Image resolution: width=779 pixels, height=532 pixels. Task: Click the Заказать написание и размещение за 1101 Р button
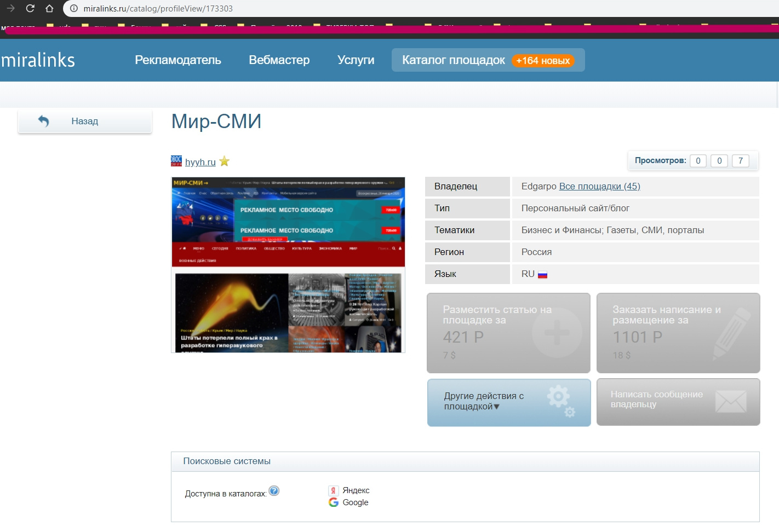coord(678,333)
